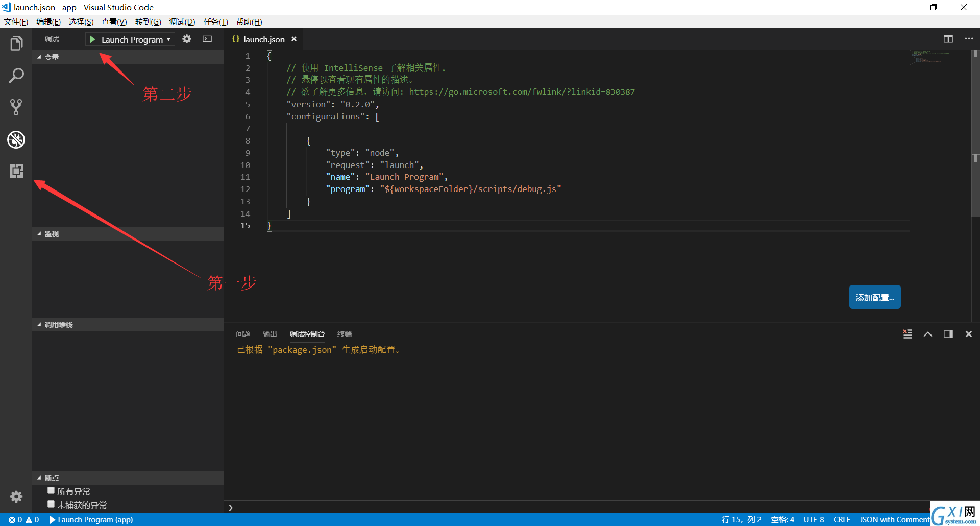Open launch.json via debug gear icon

pos(187,39)
